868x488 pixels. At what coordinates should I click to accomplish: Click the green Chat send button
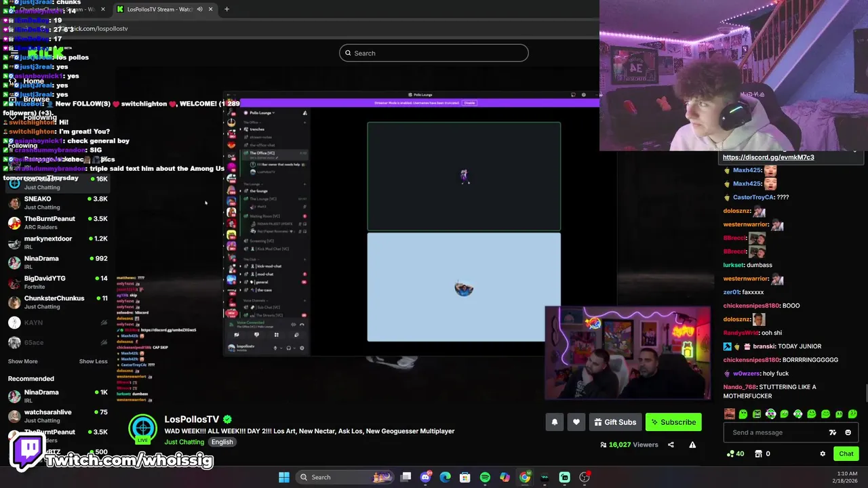coord(846,453)
